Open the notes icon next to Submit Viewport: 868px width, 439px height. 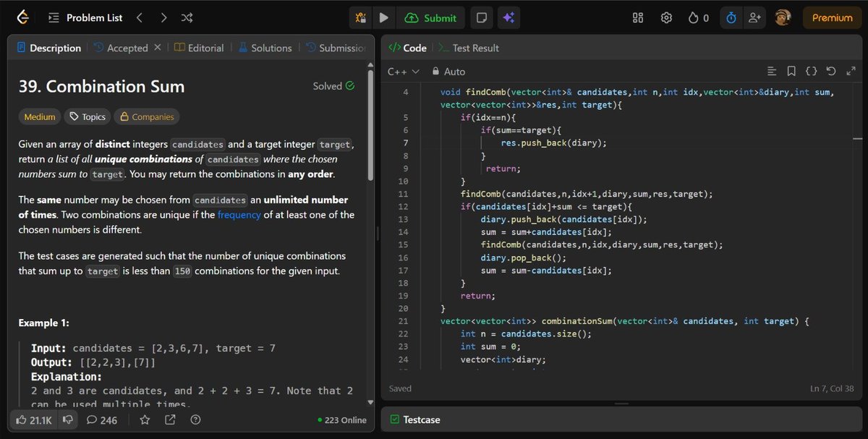pos(480,17)
